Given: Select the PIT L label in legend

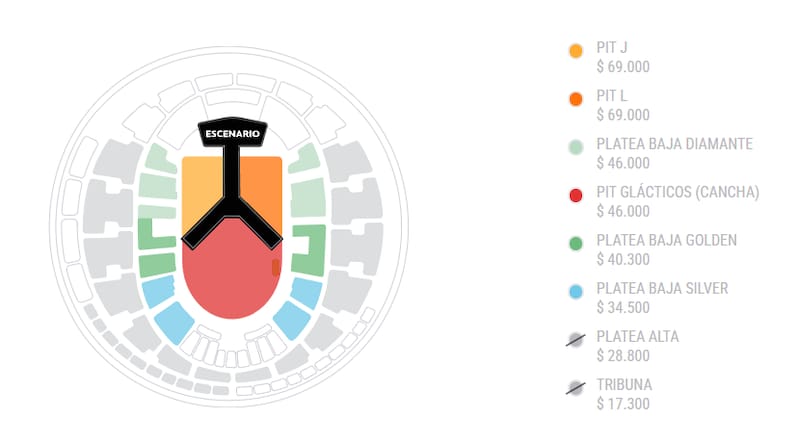Looking at the screenshot, I should (x=612, y=95).
